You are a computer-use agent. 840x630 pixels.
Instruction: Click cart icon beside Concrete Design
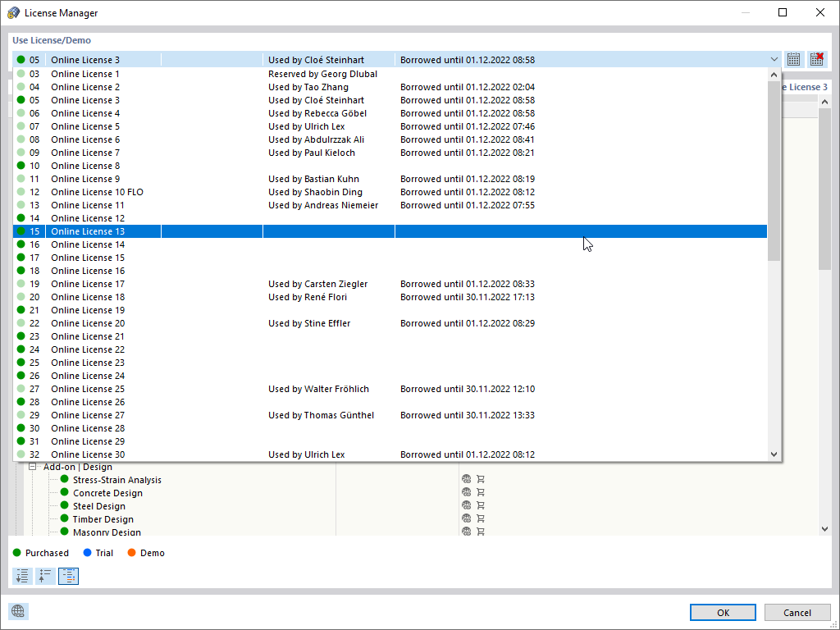click(481, 492)
